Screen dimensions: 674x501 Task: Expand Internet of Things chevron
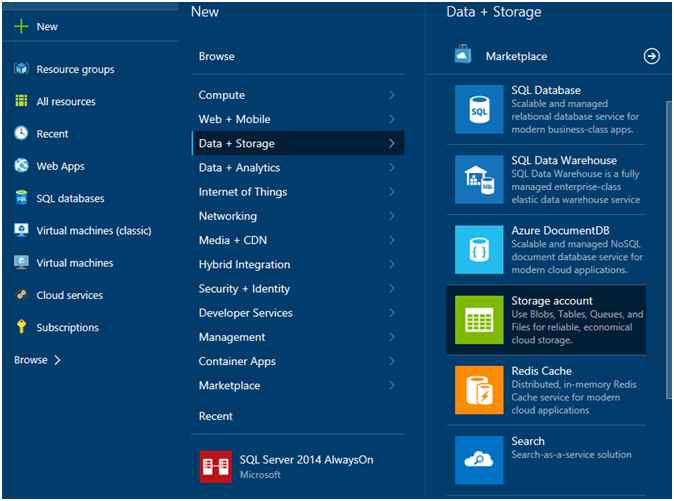tap(391, 192)
